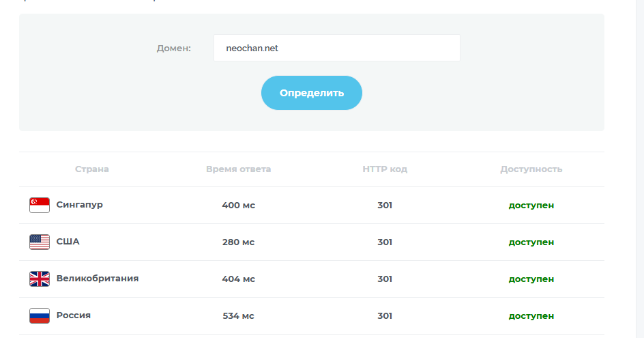Viewport: 644px width, 338px height.
Task: Select the США country name
Action: coord(68,242)
